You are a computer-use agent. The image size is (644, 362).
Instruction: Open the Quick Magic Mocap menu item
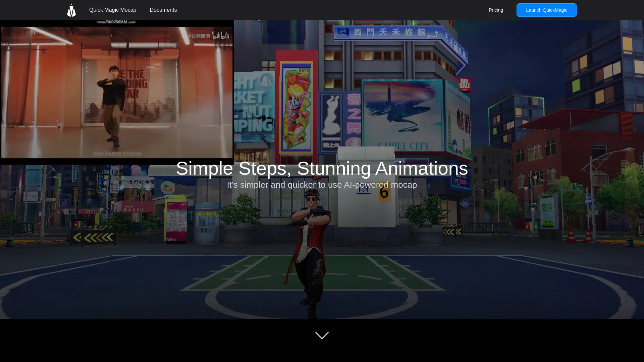tap(112, 10)
